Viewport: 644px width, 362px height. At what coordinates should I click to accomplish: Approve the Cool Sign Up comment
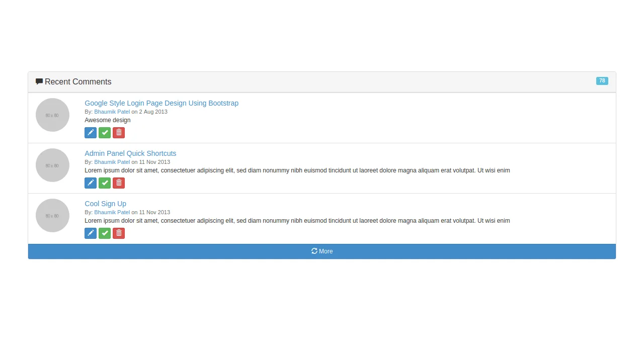tap(105, 233)
